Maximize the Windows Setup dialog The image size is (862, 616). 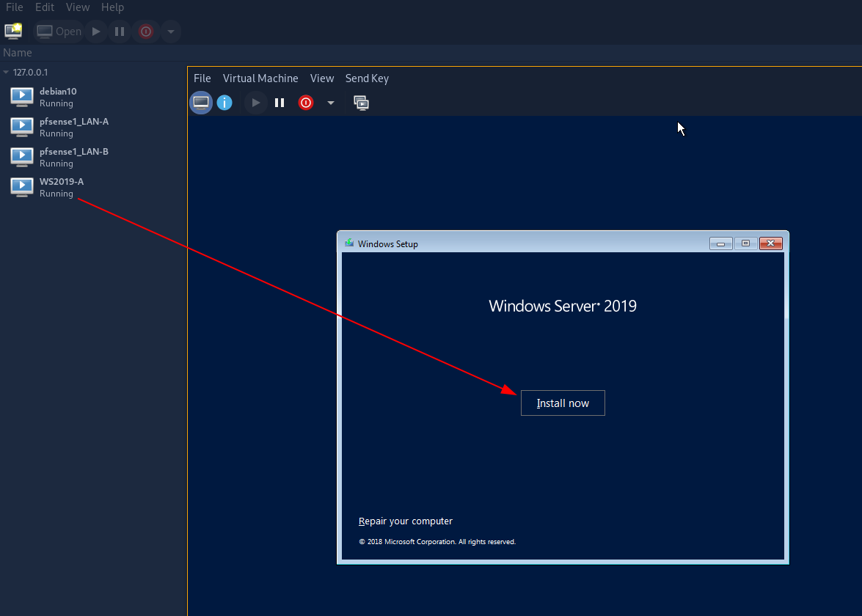[745, 243]
